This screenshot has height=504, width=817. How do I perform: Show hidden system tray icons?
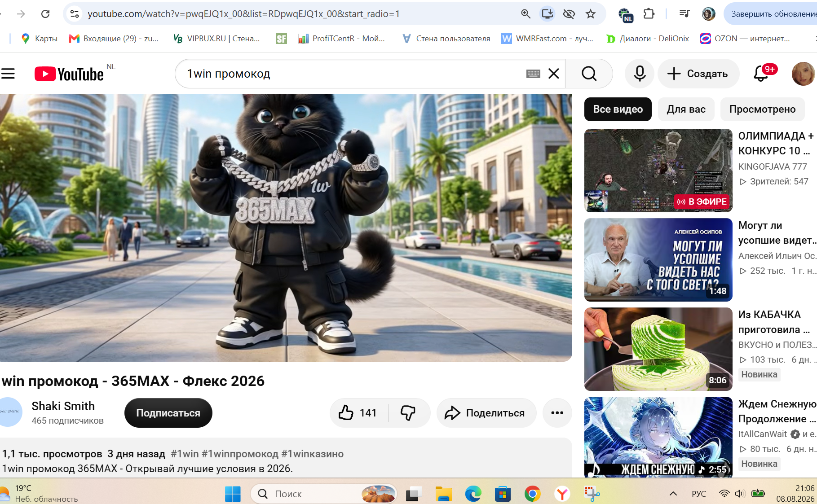(x=673, y=494)
